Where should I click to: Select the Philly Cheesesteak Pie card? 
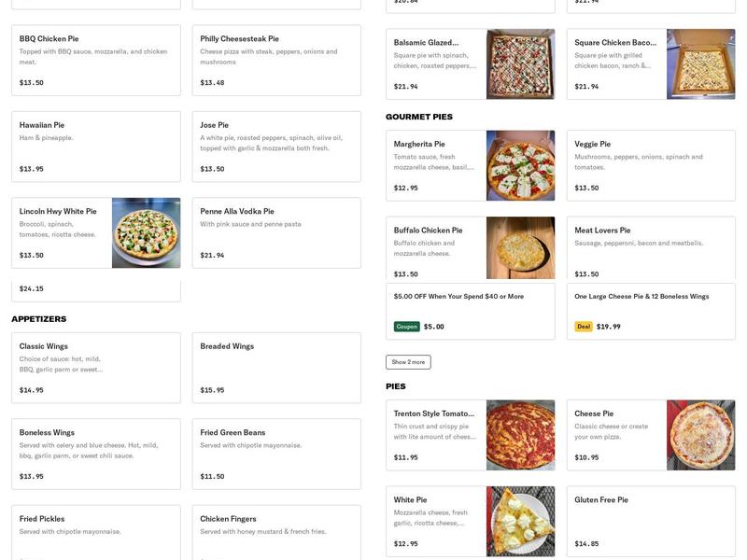[274, 59]
